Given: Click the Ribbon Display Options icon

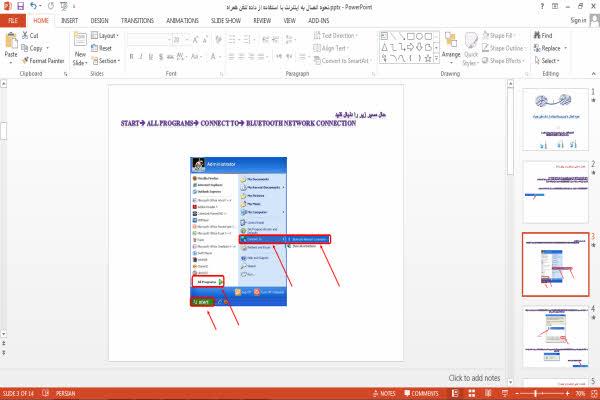Looking at the screenshot, I should [x=555, y=6].
